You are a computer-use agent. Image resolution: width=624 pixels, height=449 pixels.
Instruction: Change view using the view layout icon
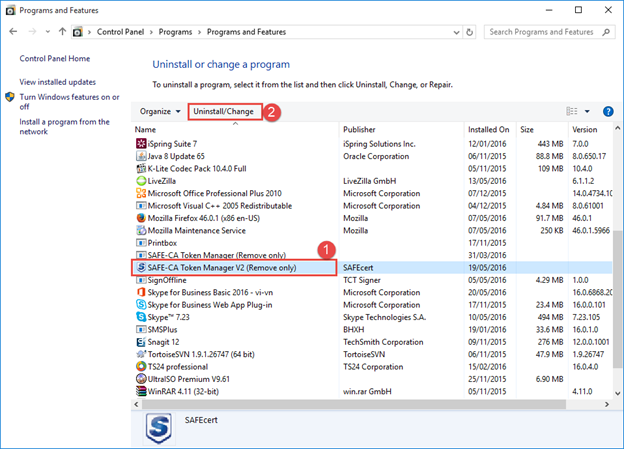coord(571,111)
